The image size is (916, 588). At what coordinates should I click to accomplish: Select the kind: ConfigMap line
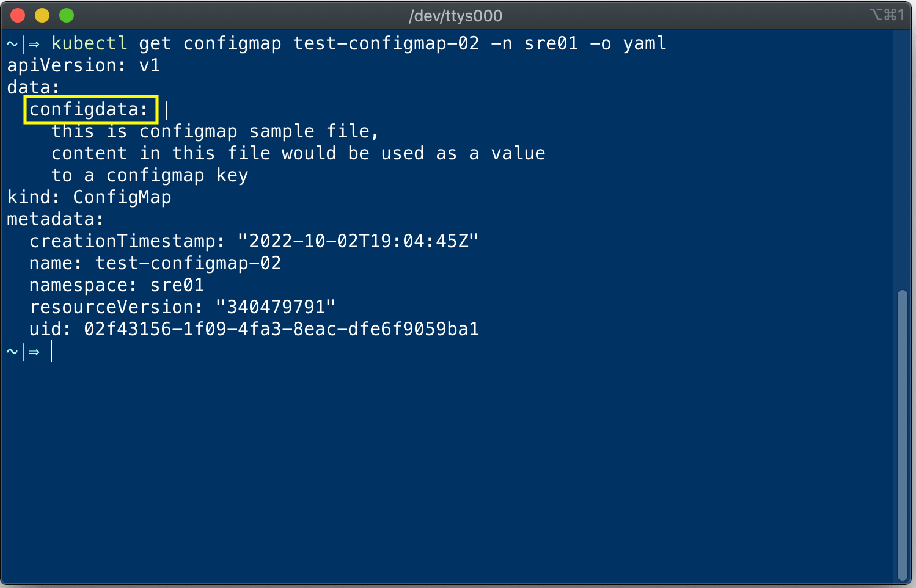[89, 197]
